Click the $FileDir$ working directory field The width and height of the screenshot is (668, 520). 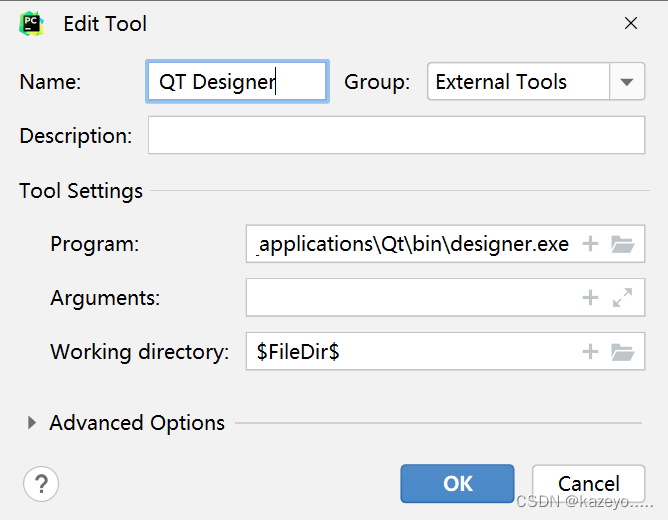[x=413, y=352]
